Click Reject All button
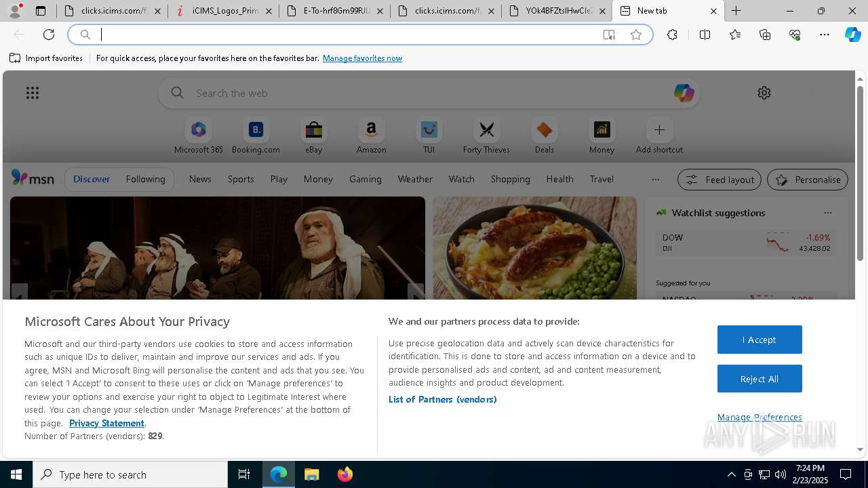This screenshot has width=868, height=488. click(759, 379)
